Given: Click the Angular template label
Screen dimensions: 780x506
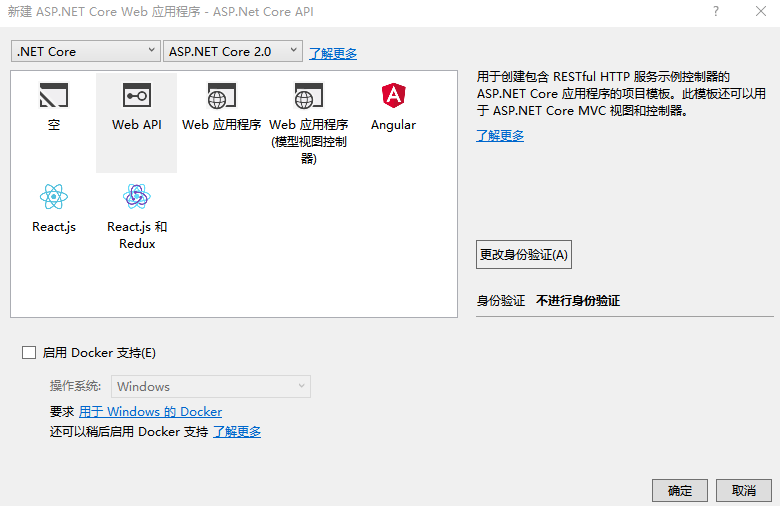Looking at the screenshot, I should click(393, 125).
